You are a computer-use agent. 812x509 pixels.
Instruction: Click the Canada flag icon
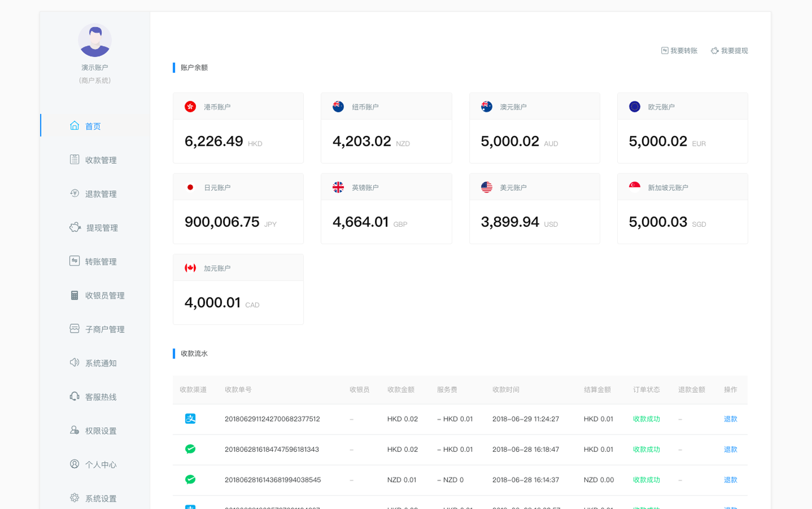[190, 268]
